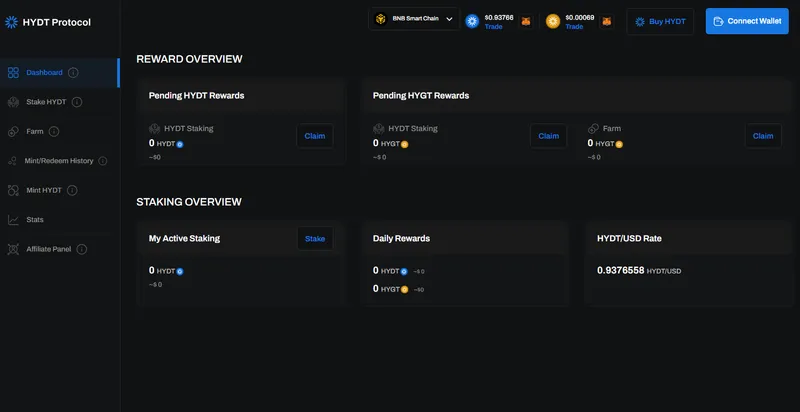Click Trade link under $0.93766 price

coord(493,27)
